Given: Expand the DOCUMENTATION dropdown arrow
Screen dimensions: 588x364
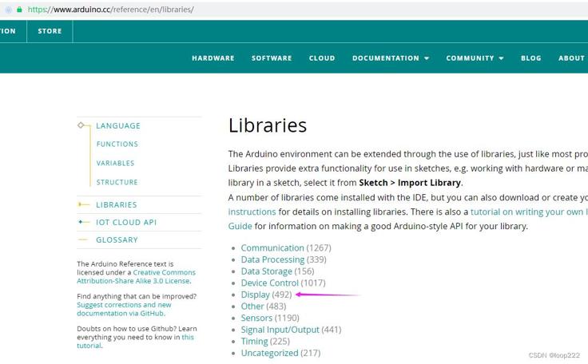Looking at the screenshot, I should tap(427, 58).
